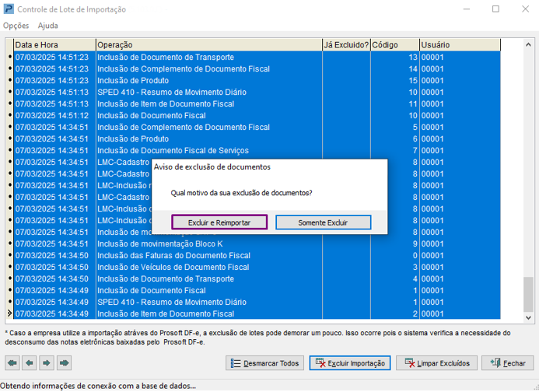The height and width of the screenshot is (392, 539).
Task: Sort by Data e Hora column header
Action: click(x=54, y=45)
